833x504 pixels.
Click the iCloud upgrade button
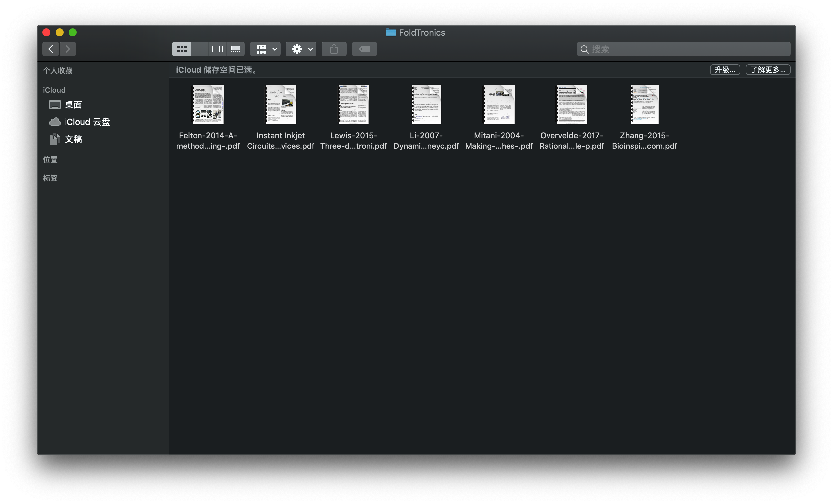[724, 70]
